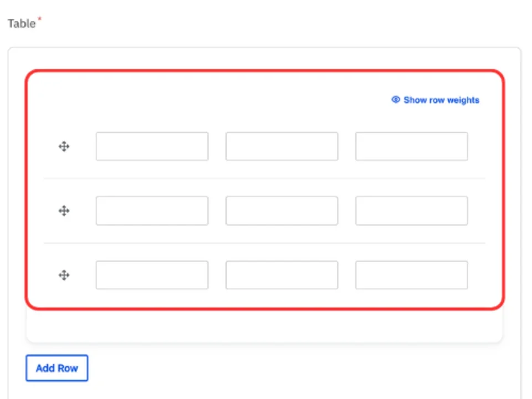Select the second row's third column input
This screenshot has height=399, width=532.
click(411, 211)
